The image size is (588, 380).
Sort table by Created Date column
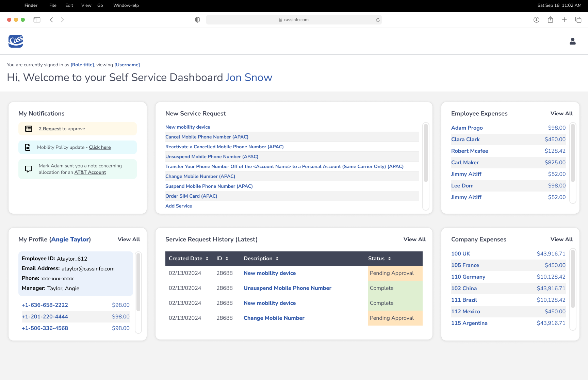coord(207,259)
